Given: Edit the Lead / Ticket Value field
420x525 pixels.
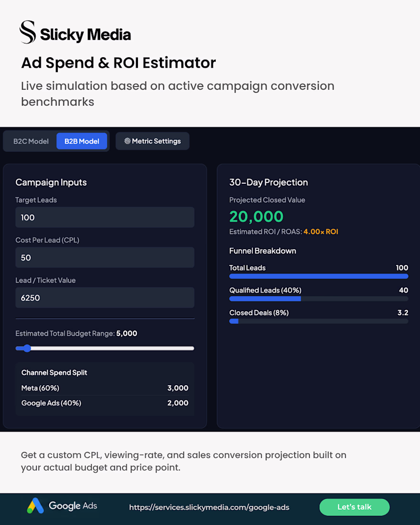Looking at the screenshot, I should (105, 298).
